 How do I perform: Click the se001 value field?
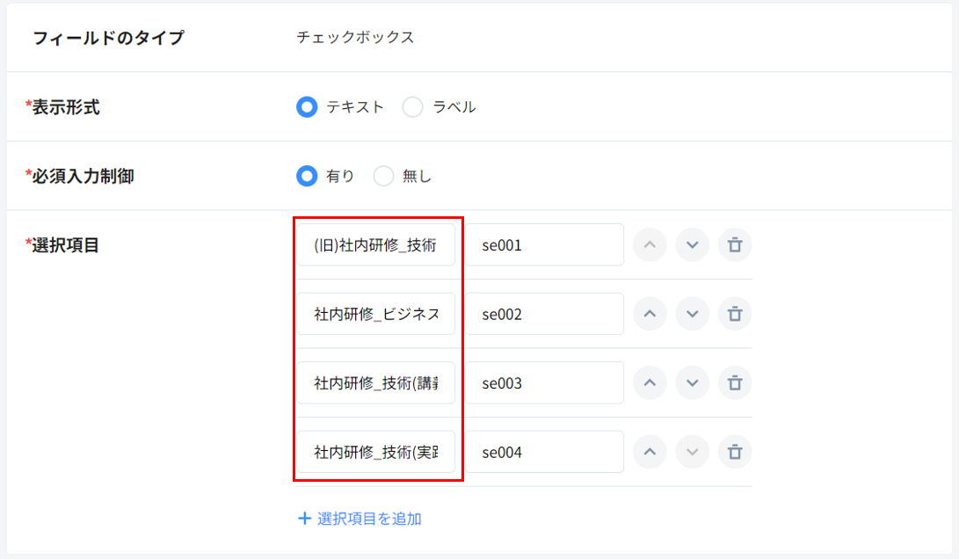(544, 245)
